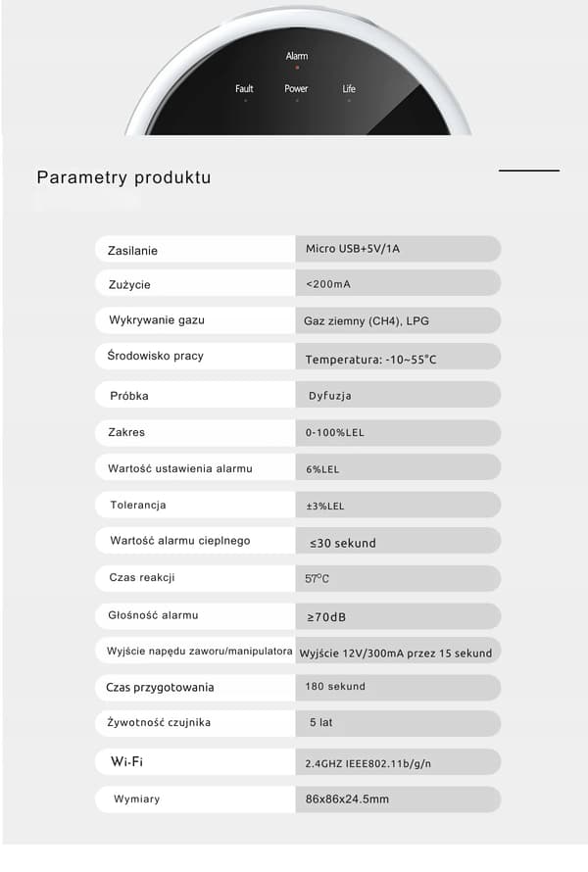The width and height of the screenshot is (588, 872).
Task: Click the Alarm indicator on device
Action: 297,56
